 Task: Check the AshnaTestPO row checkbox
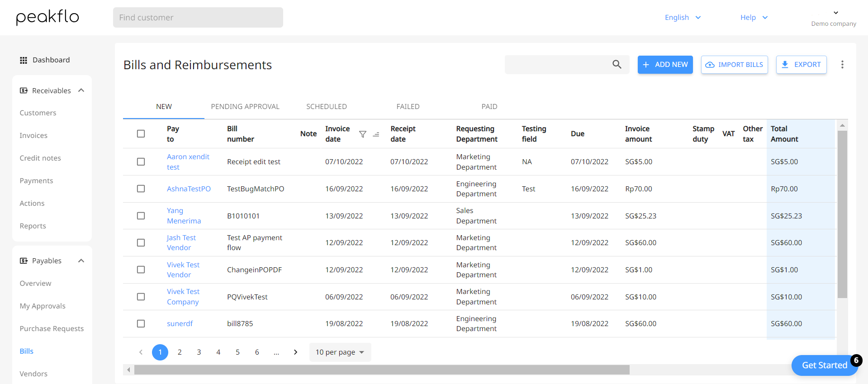[141, 189]
